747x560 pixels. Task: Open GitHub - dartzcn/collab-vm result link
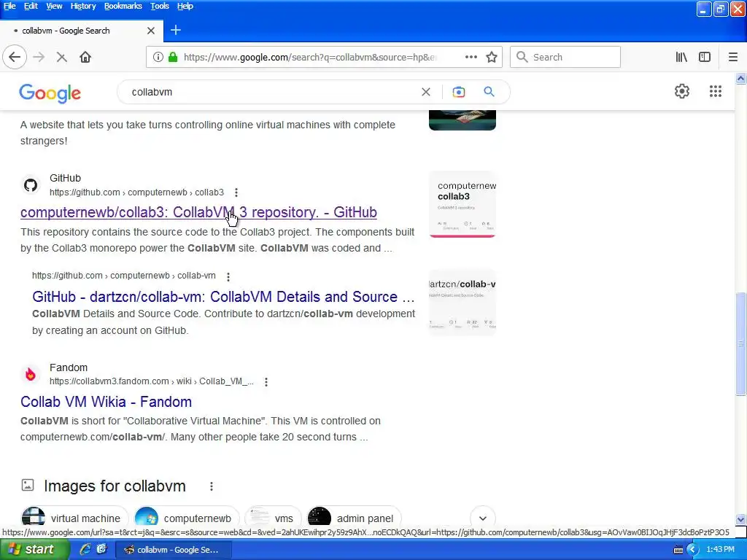(x=223, y=297)
